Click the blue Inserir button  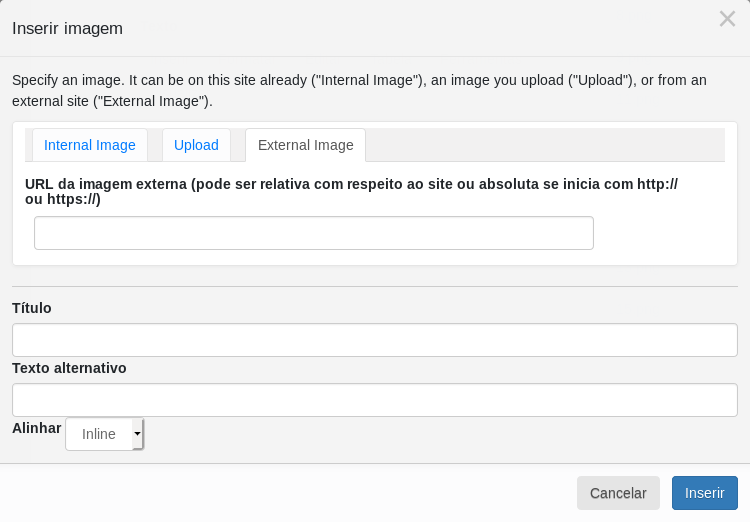[704, 493]
